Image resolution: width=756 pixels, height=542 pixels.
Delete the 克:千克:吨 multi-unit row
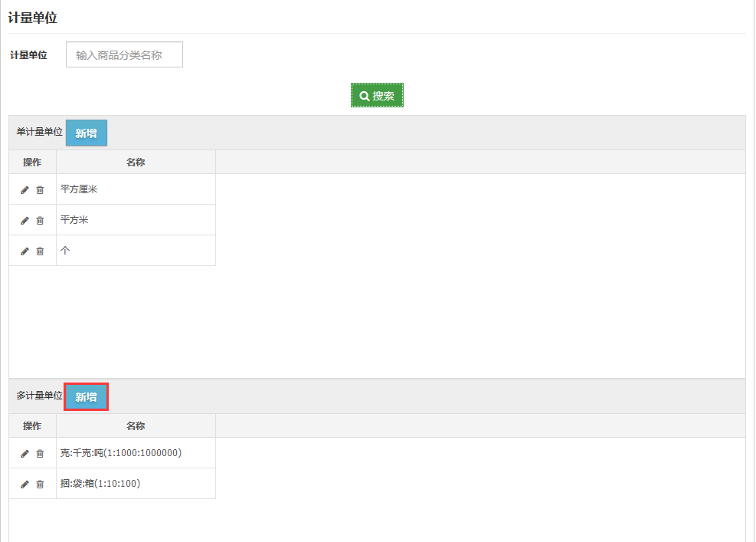coord(40,454)
